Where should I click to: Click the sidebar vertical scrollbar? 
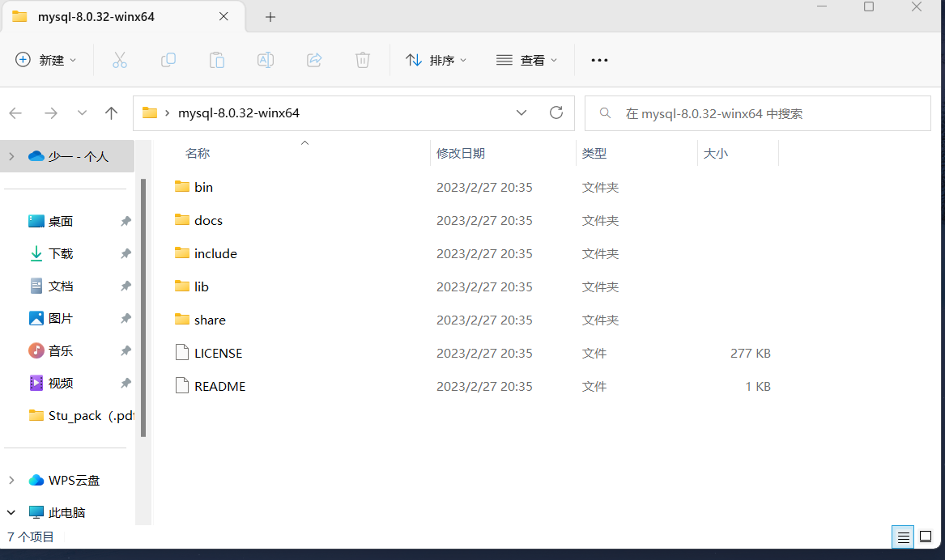pos(143,308)
